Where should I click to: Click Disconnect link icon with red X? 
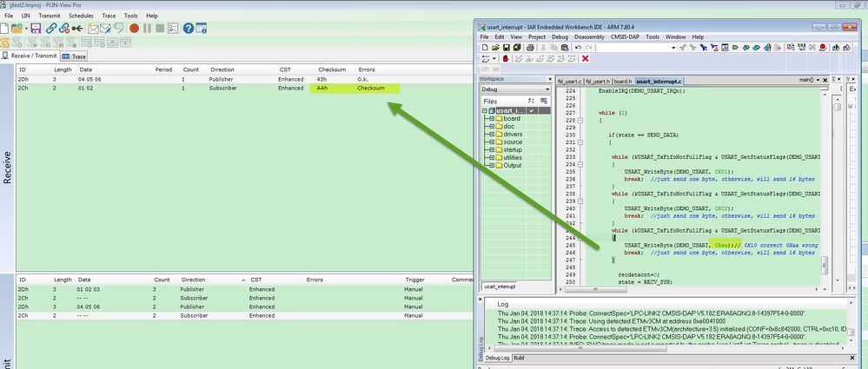(64, 28)
